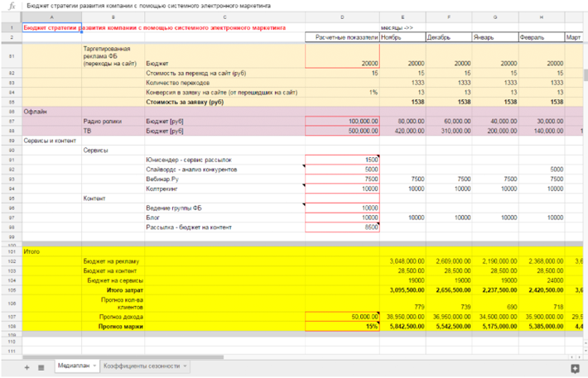Select the Итого cell
The height and width of the screenshot is (378, 588).
[51, 251]
